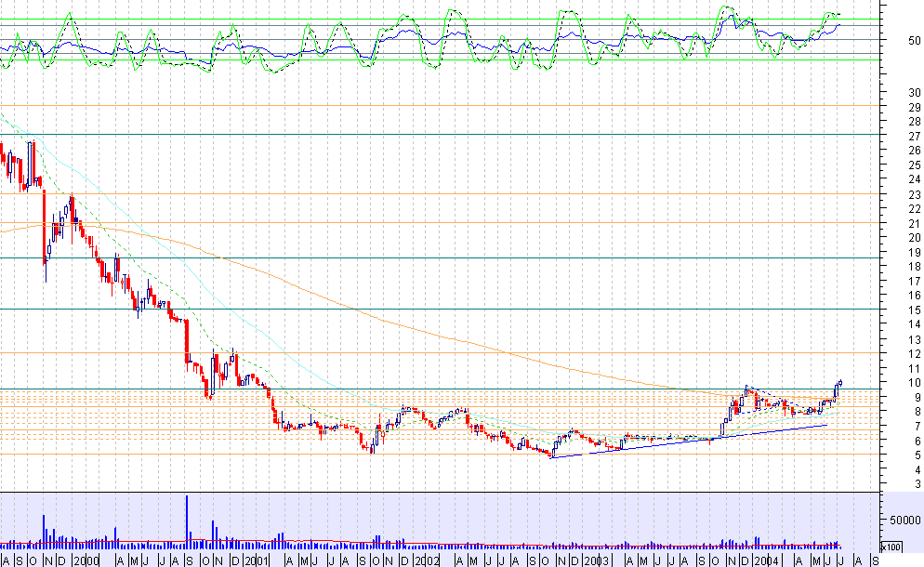Image resolution: width=924 pixels, height=567 pixels.
Task: Select price label 3 on price axis
Action: pyautogui.click(x=917, y=484)
